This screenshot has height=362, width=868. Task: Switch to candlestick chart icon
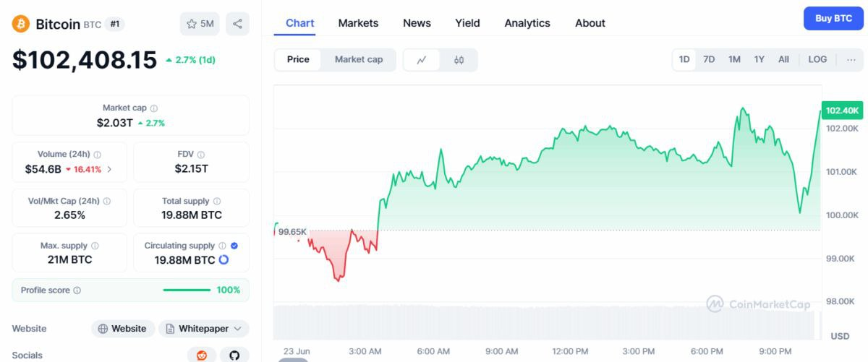pyautogui.click(x=459, y=60)
